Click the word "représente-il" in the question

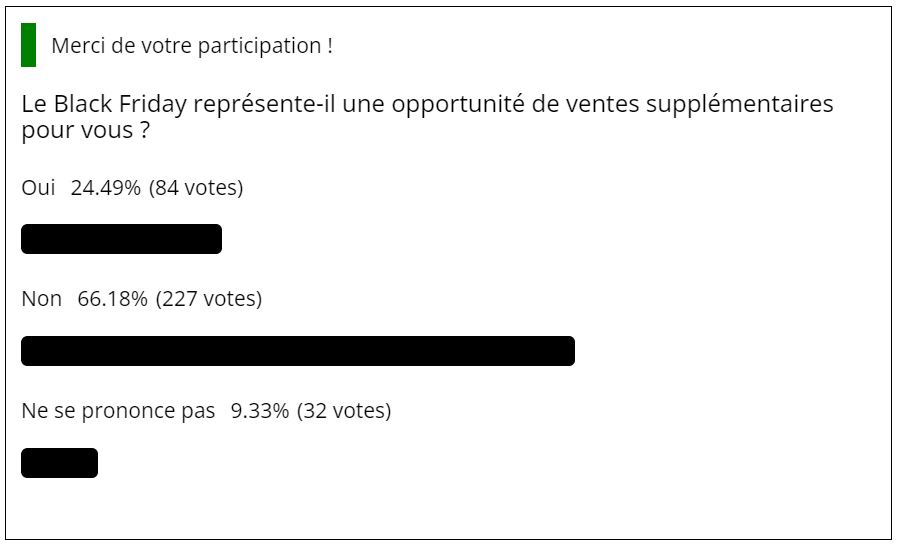[265, 105]
